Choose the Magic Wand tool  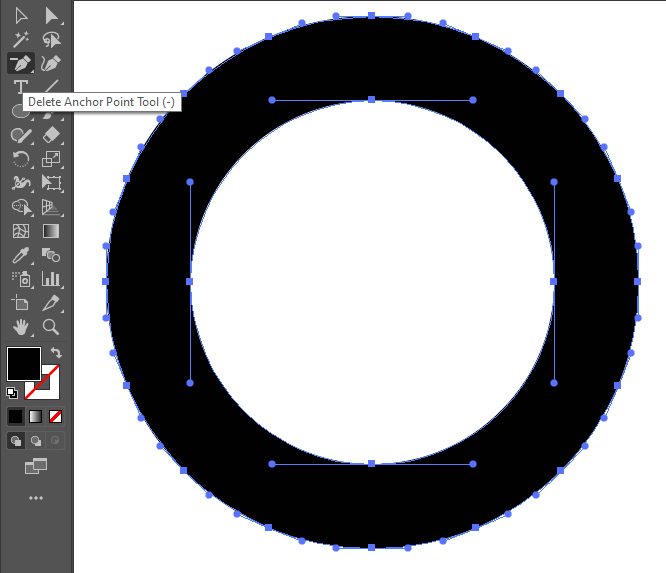pyautogui.click(x=20, y=40)
